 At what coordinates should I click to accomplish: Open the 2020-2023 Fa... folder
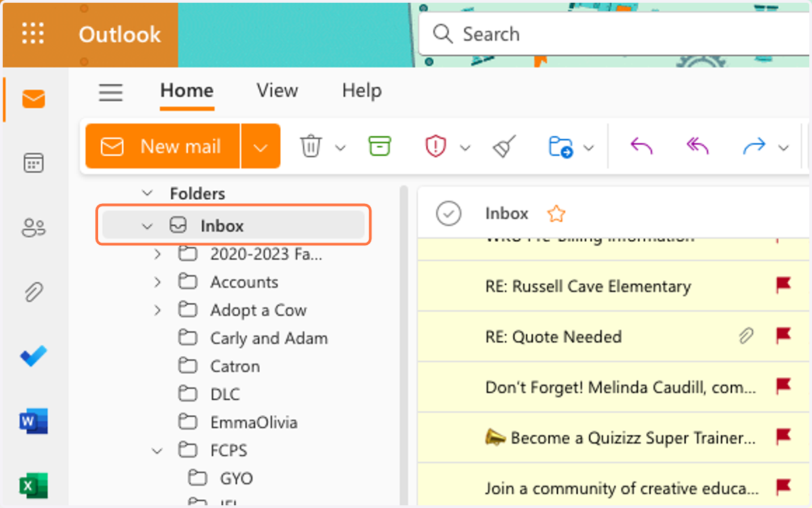pyautogui.click(x=267, y=255)
